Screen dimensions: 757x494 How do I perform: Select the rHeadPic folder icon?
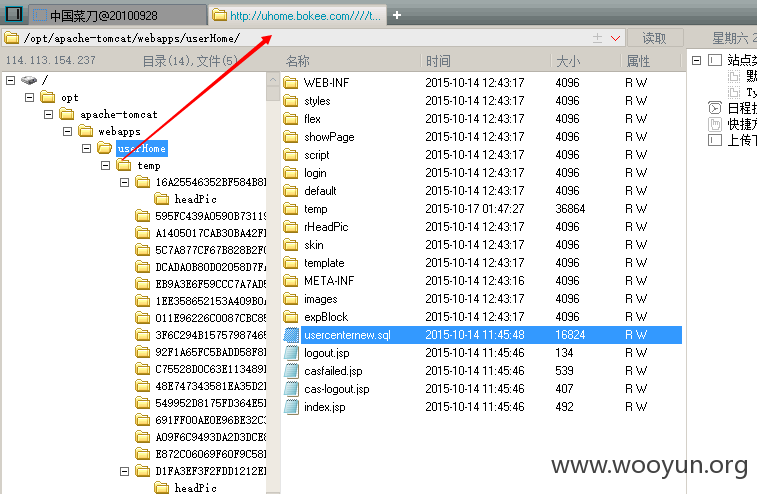pos(291,226)
